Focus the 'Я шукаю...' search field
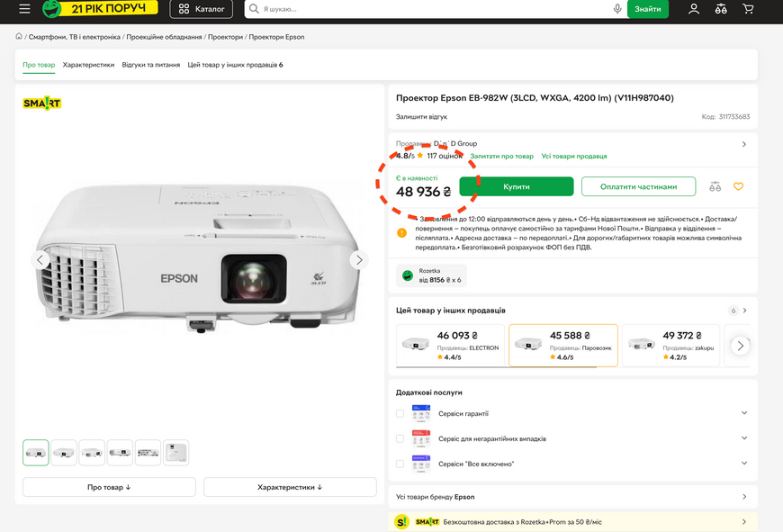 click(x=435, y=9)
